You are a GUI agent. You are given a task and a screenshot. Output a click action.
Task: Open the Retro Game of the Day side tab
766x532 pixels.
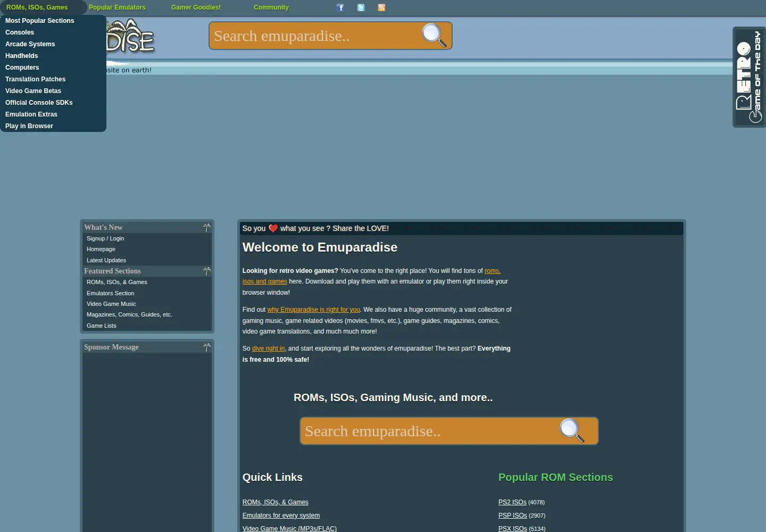(x=749, y=77)
